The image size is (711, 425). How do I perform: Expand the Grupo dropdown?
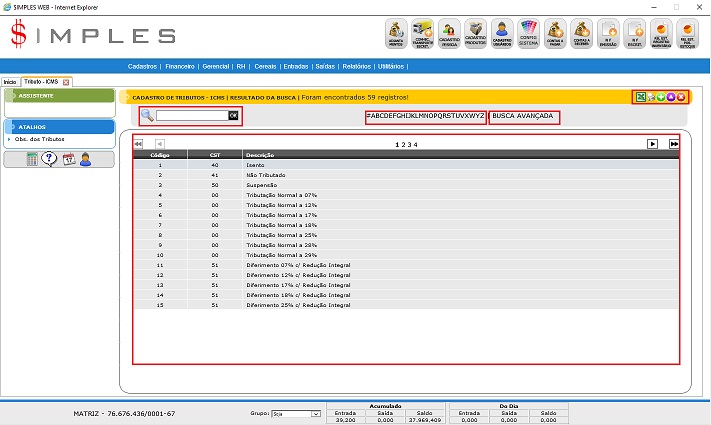coord(315,413)
